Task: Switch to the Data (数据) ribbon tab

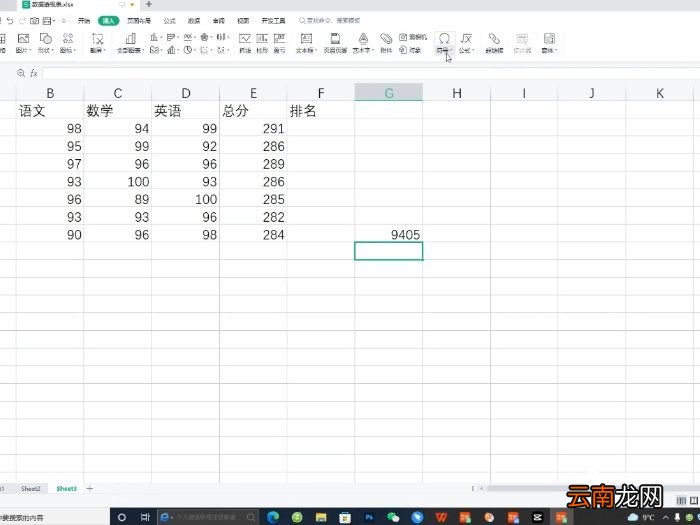Action: [194, 21]
